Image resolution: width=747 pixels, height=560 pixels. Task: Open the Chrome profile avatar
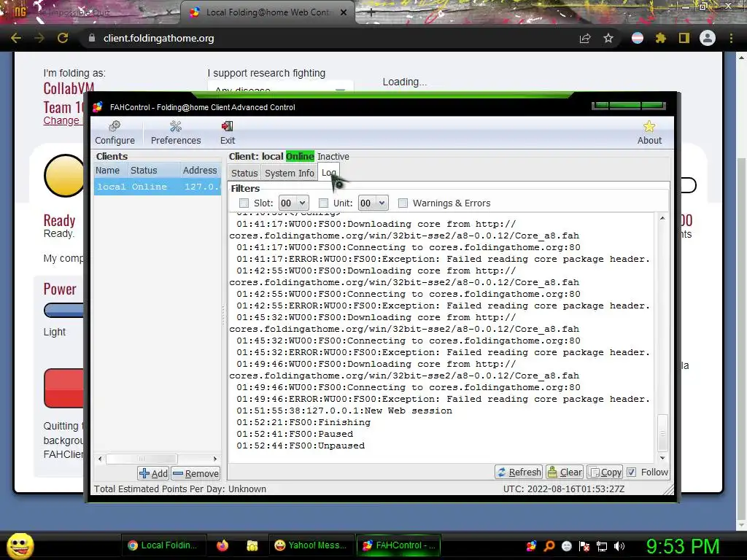pyautogui.click(x=707, y=38)
